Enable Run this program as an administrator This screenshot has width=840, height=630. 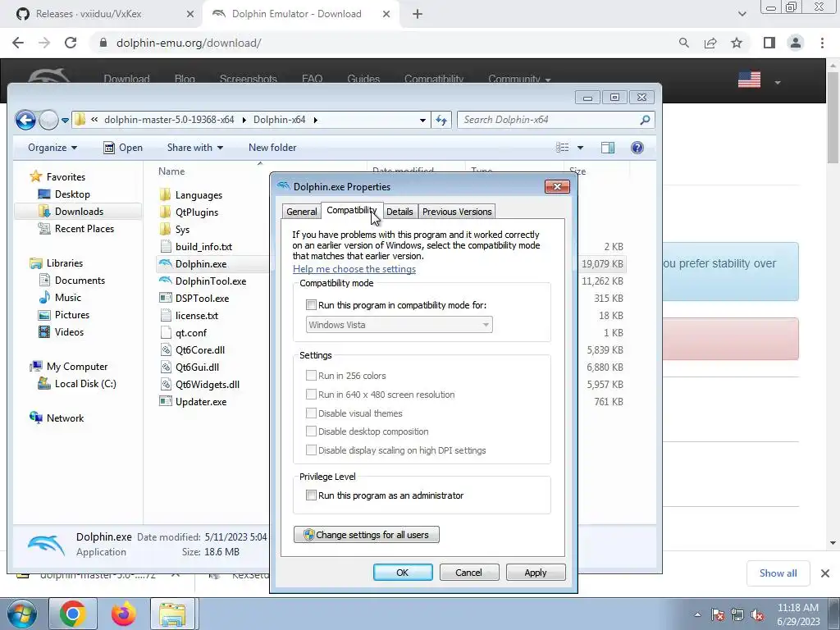(311, 495)
